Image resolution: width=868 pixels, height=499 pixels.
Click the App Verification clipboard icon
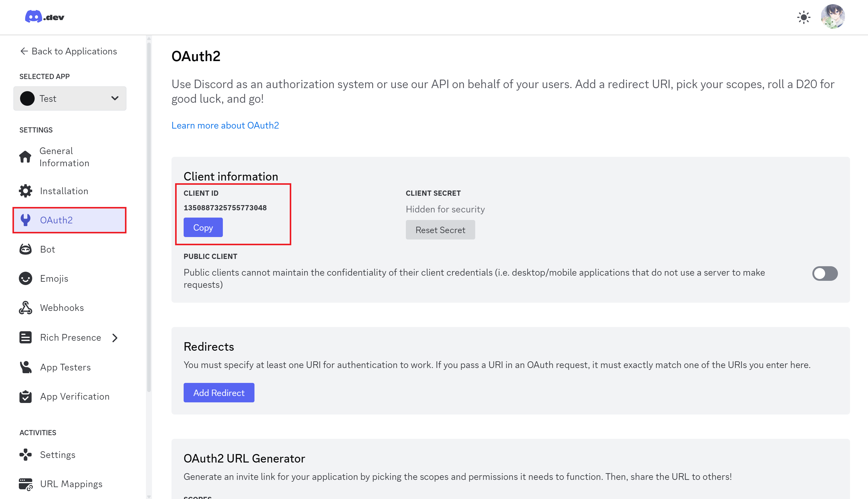point(25,397)
